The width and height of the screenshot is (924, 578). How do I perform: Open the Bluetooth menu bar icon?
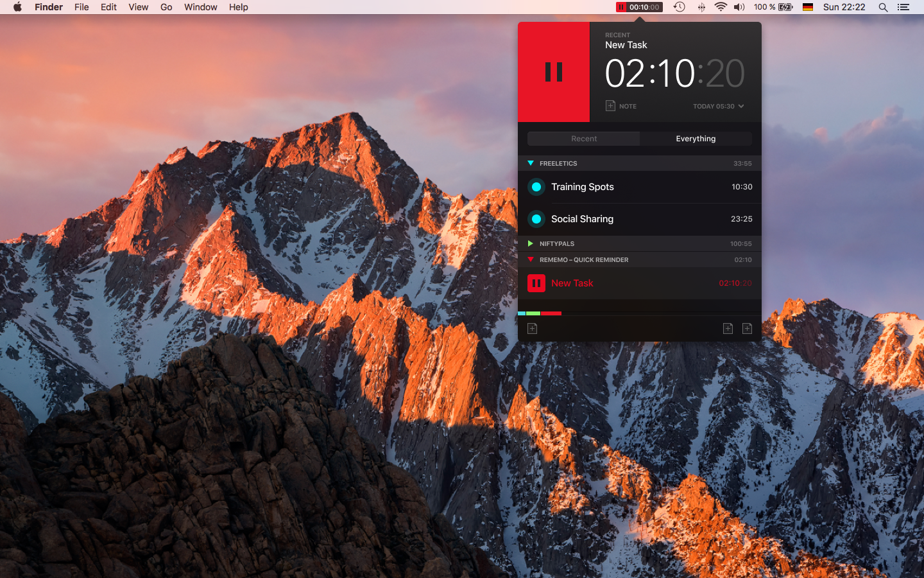pos(701,7)
